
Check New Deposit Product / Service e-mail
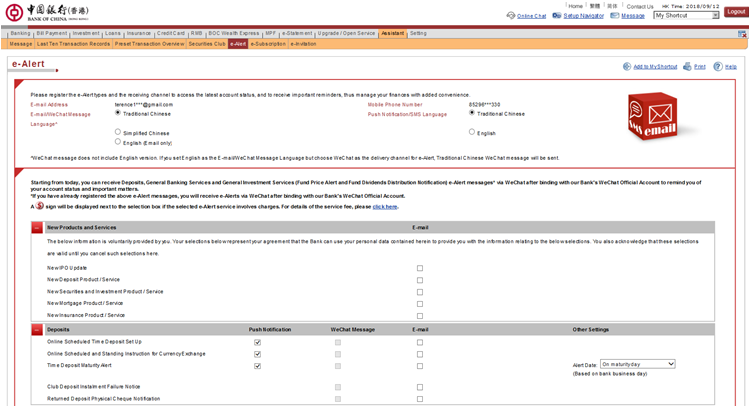(x=420, y=280)
